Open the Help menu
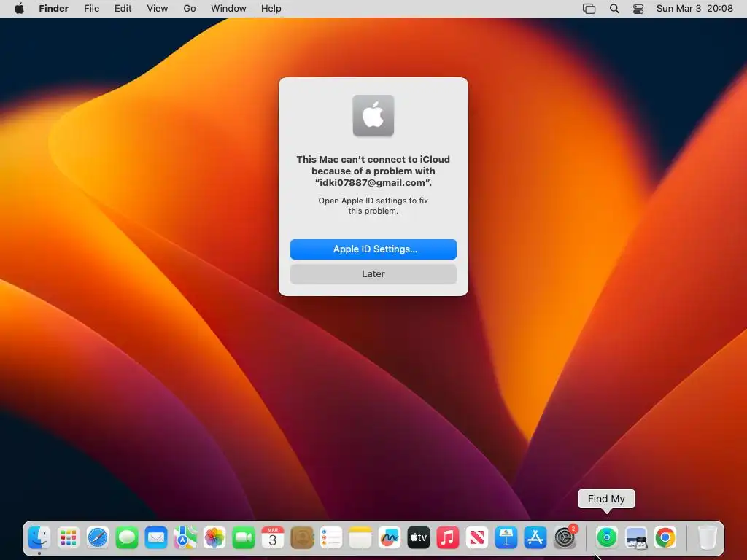Image resolution: width=747 pixels, height=560 pixels. click(x=271, y=9)
